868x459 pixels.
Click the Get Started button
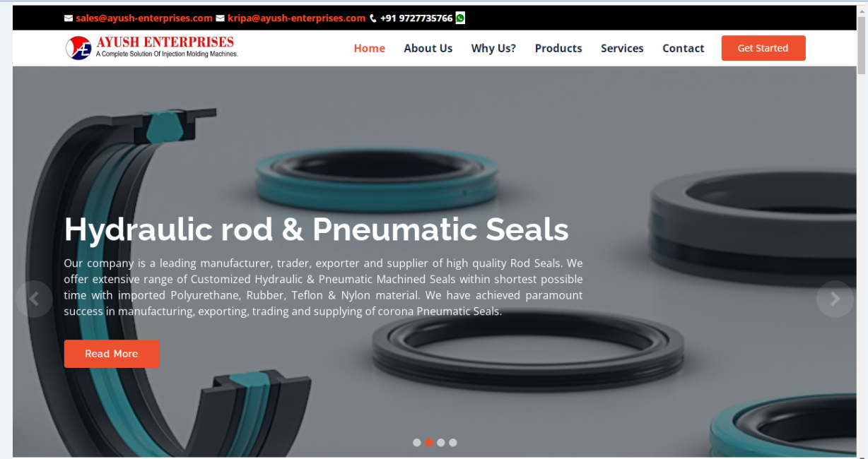[x=763, y=48]
